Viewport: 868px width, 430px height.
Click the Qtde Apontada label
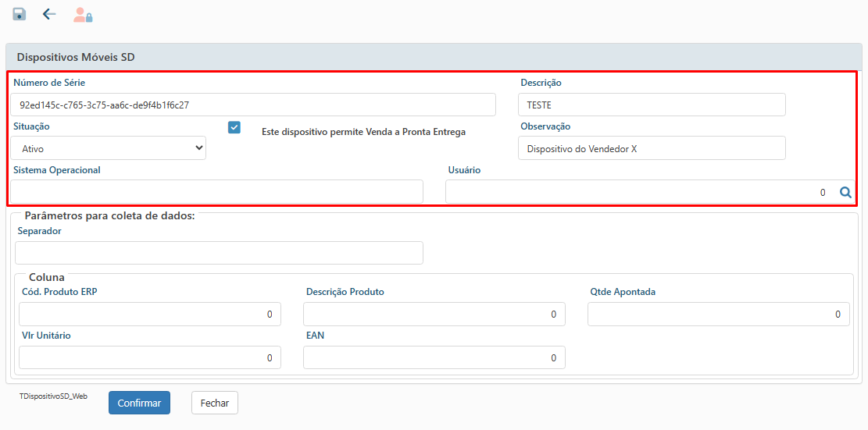[623, 292]
